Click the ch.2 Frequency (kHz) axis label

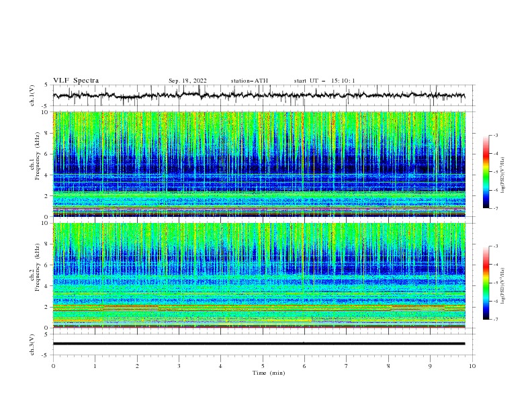(35, 267)
